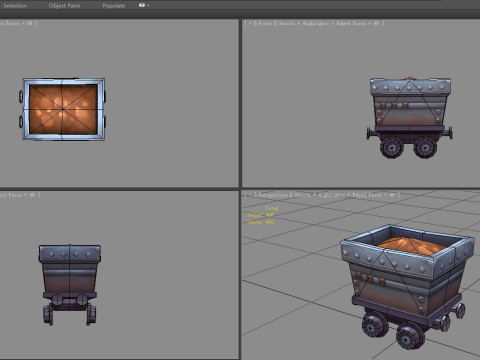Select the mine cart in the Front viewport
This screenshot has width=480, height=360.
tap(410, 118)
